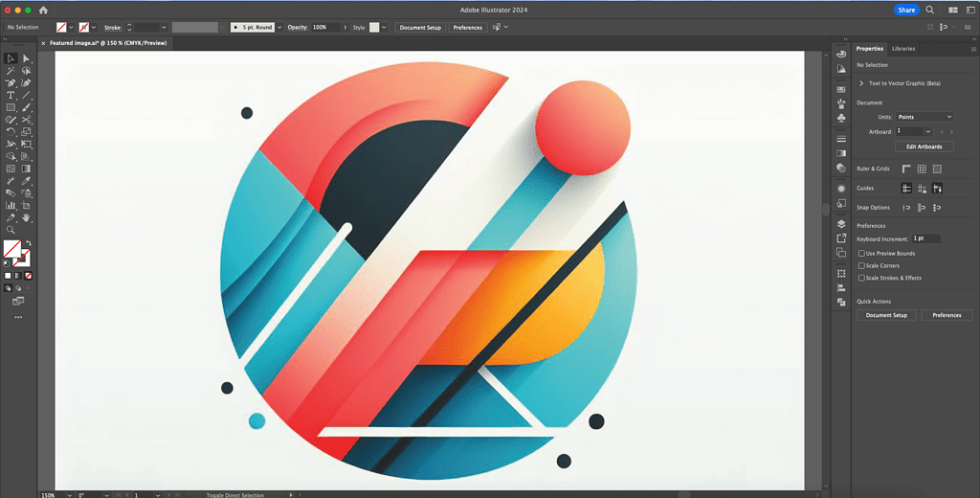Click the blue Share button
The width and height of the screenshot is (980, 498).
[905, 10]
